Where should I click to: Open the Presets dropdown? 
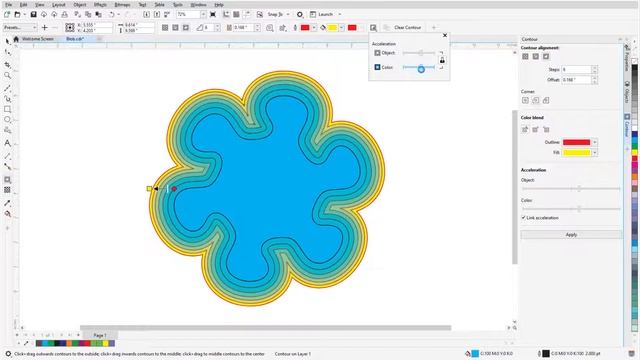point(20,27)
